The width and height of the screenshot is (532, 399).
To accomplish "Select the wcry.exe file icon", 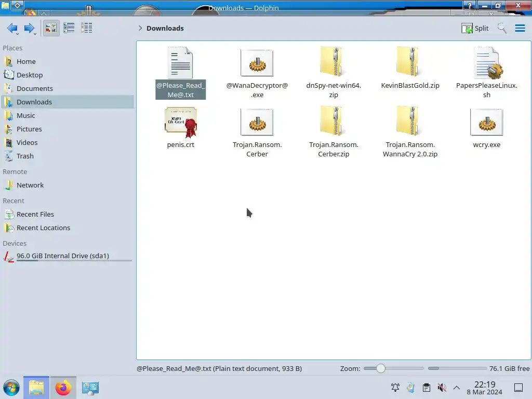I will (x=486, y=122).
